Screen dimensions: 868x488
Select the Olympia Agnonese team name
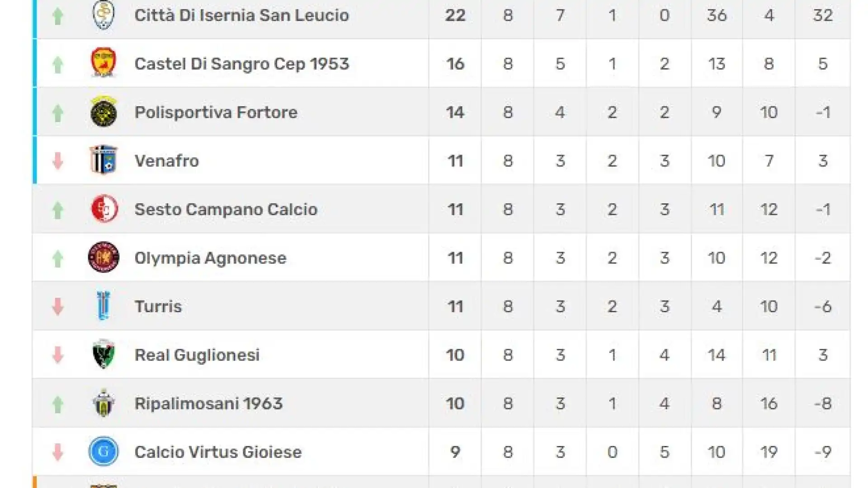pyautogui.click(x=210, y=258)
